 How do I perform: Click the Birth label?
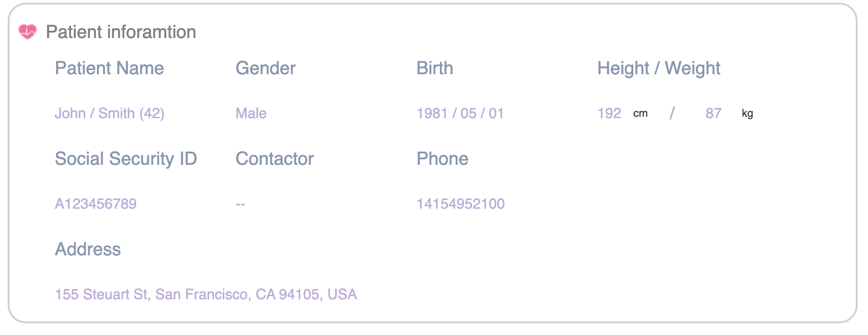pyautogui.click(x=434, y=68)
